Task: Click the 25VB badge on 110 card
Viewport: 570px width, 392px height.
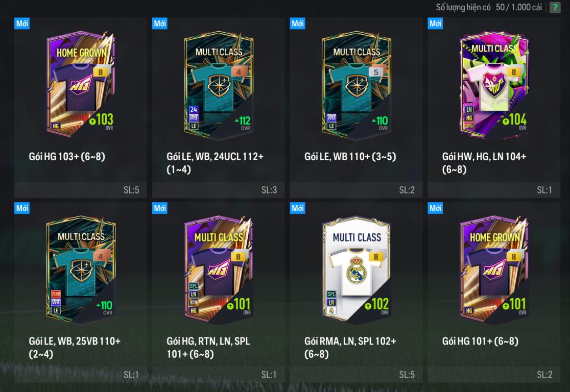Action: coord(56,295)
